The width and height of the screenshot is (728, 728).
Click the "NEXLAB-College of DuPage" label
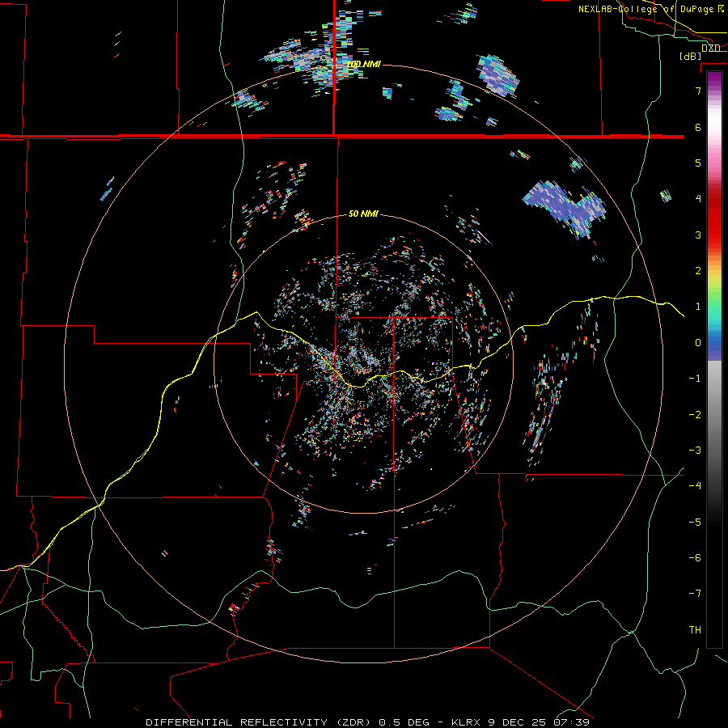[x=645, y=9]
